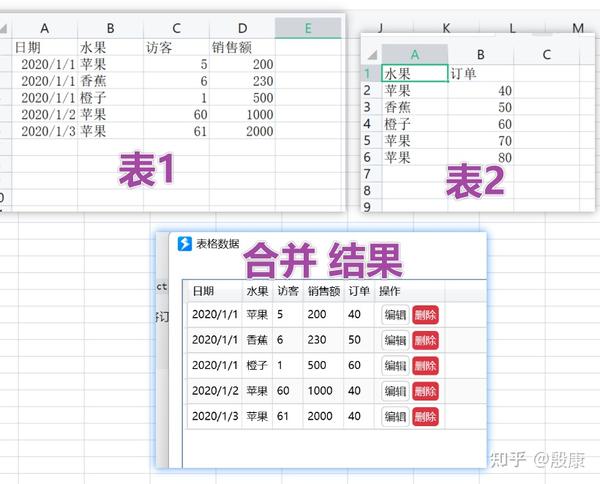Screen dimensions: 600x484
Task: Click the 日期 header cell in 表1
Action: point(45,47)
